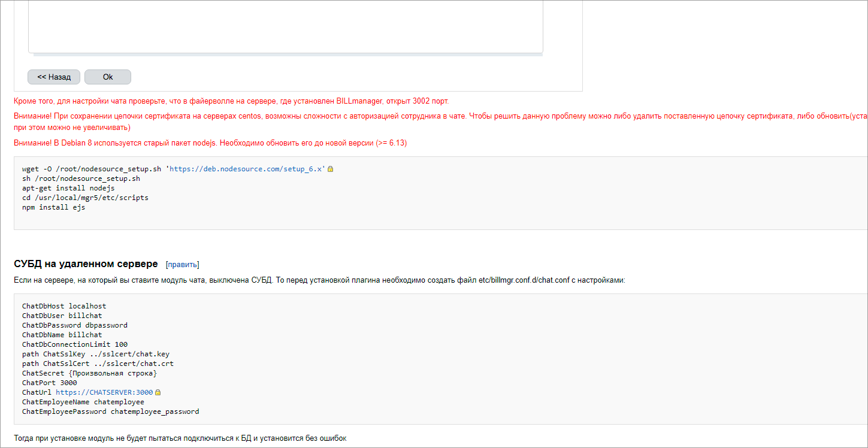Click the line 'path ChatSslKey ../sslcert/chat.key'
Viewport: 868px width, 448px height.
tap(96, 354)
